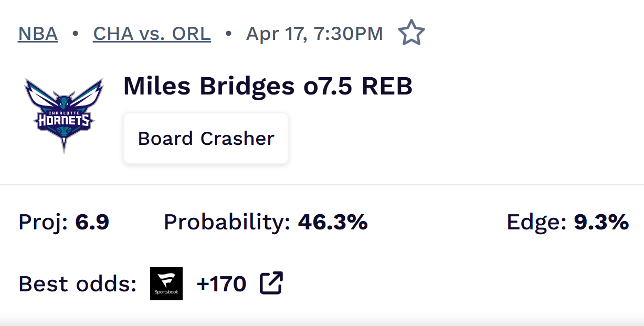Viewport: 644px width, 326px height.
Task: Click the bullet separator before the date
Action: (228, 34)
